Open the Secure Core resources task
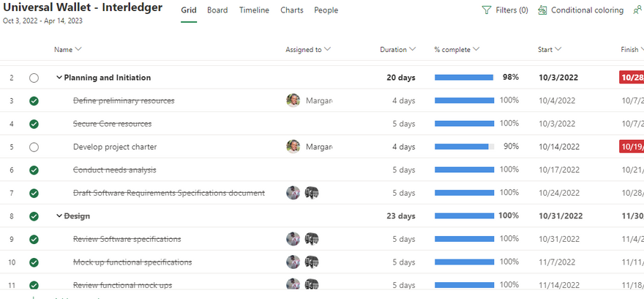644x299 pixels. coord(112,124)
